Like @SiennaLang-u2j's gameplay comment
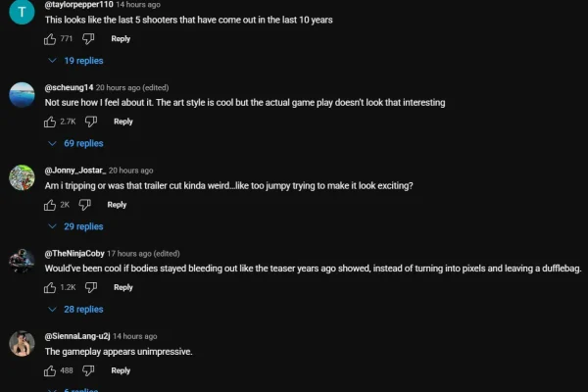This screenshot has height=392, width=588. point(50,371)
